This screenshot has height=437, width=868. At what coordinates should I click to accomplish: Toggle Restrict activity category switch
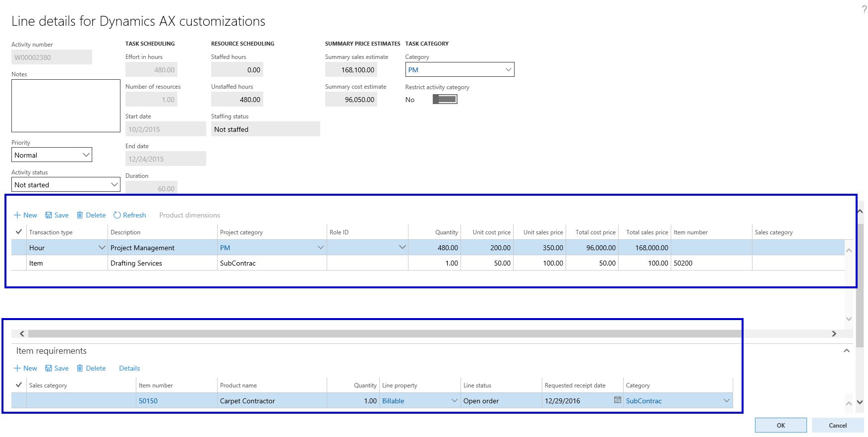coord(445,100)
